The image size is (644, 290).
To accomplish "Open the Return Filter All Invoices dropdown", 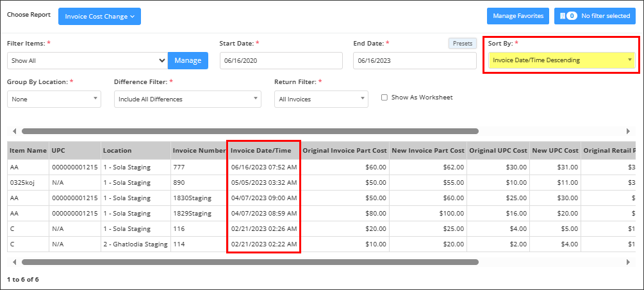I will [x=321, y=99].
